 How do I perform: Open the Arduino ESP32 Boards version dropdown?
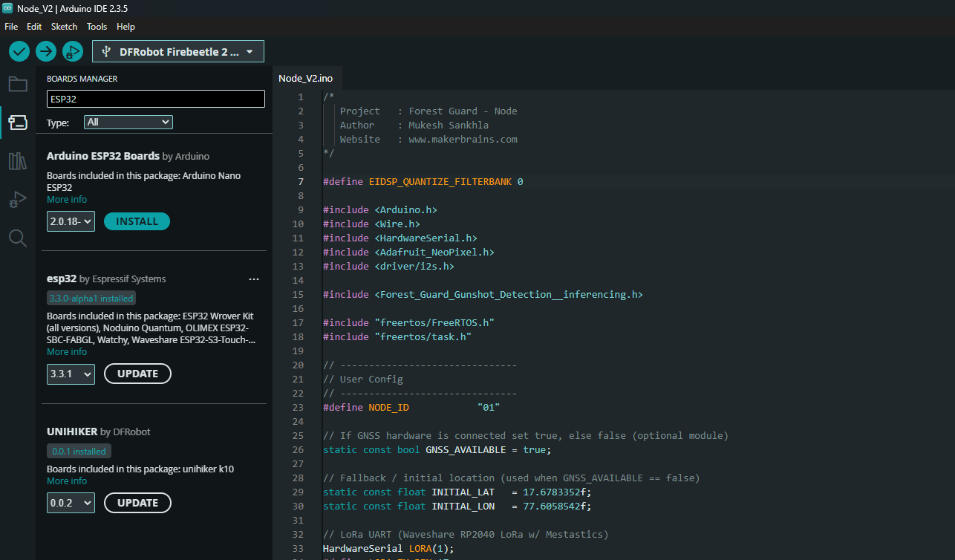coord(71,221)
